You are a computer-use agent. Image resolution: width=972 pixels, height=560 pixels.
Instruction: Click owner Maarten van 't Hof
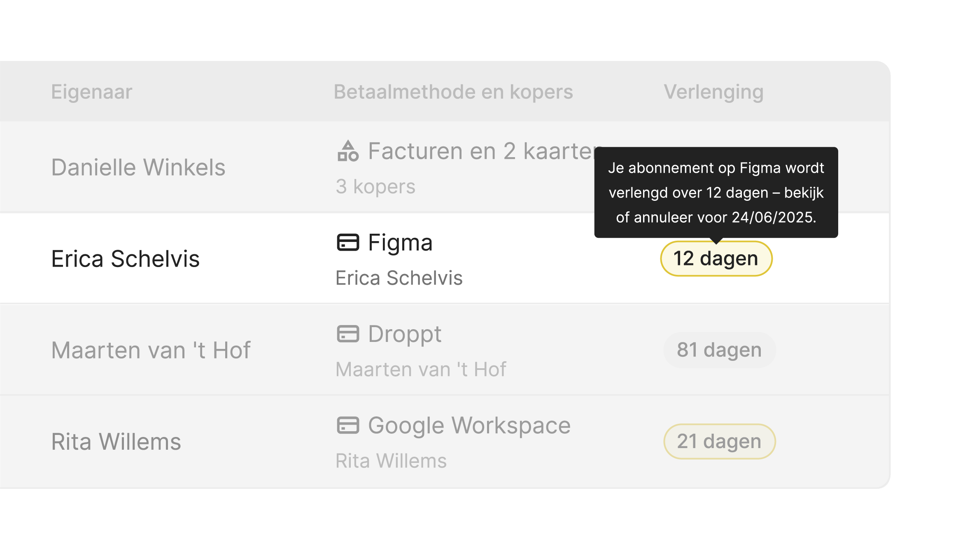151,350
